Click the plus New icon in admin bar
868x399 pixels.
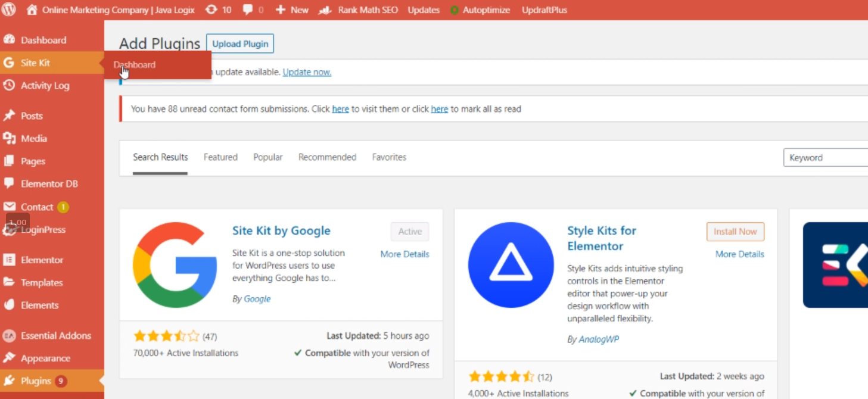(281, 10)
